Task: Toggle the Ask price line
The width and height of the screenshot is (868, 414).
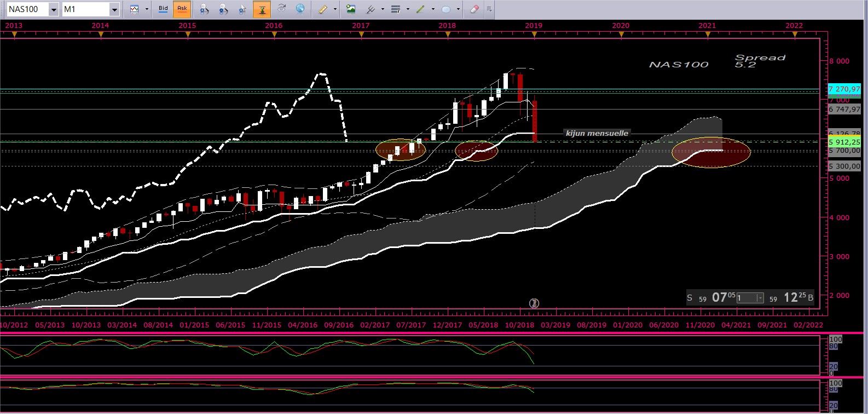Action: click(x=182, y=9)
